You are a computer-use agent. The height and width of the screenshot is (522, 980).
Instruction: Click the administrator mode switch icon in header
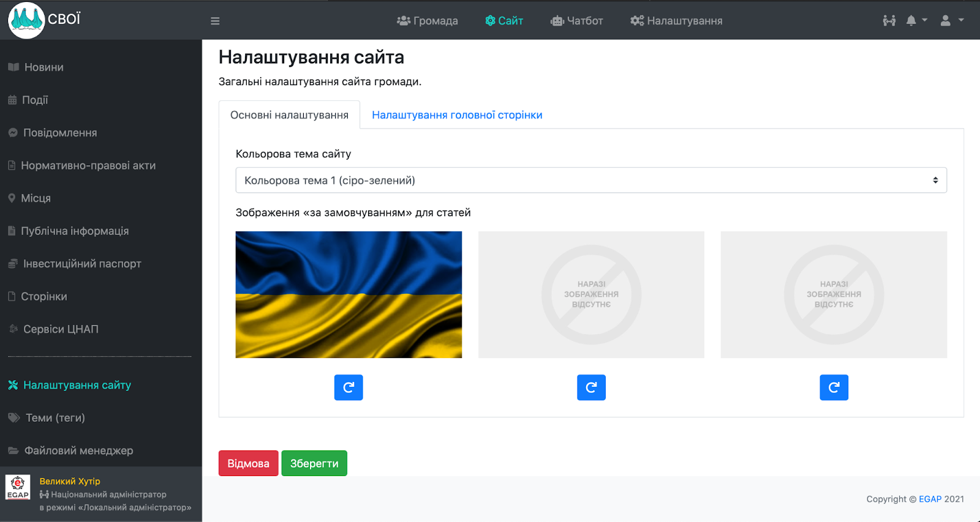[x=889, y=21]
